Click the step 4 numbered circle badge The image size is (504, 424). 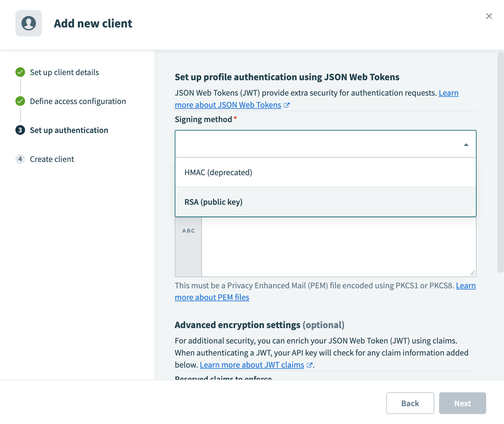tap(20, 159)
